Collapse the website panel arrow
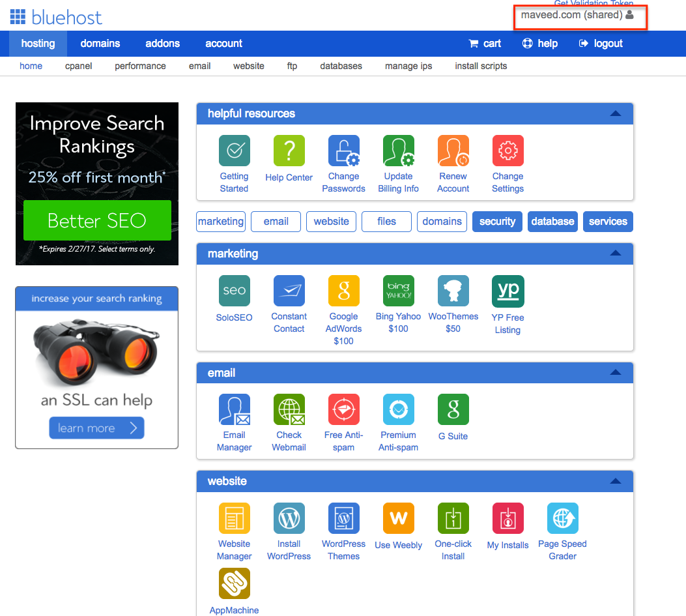Image resolution: width=686 pixels, height=616 pixels. click(615, 481)
